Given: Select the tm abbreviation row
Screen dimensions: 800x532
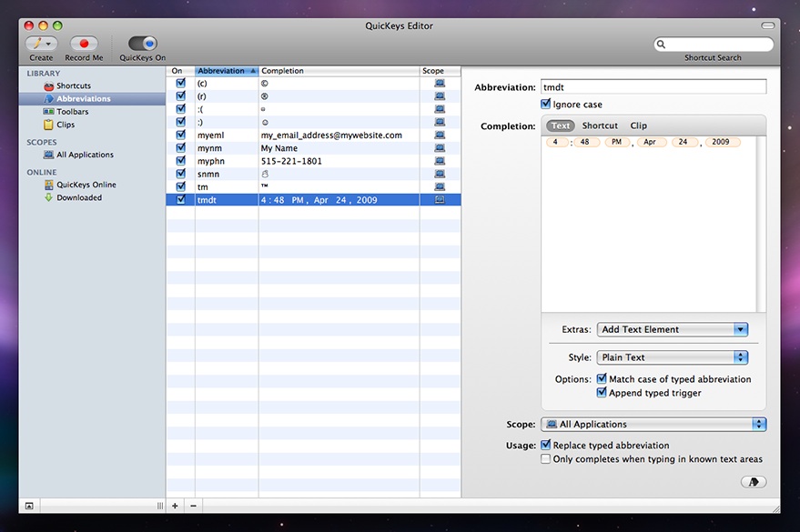Looking at the screenshot, I should pos(313,187).
